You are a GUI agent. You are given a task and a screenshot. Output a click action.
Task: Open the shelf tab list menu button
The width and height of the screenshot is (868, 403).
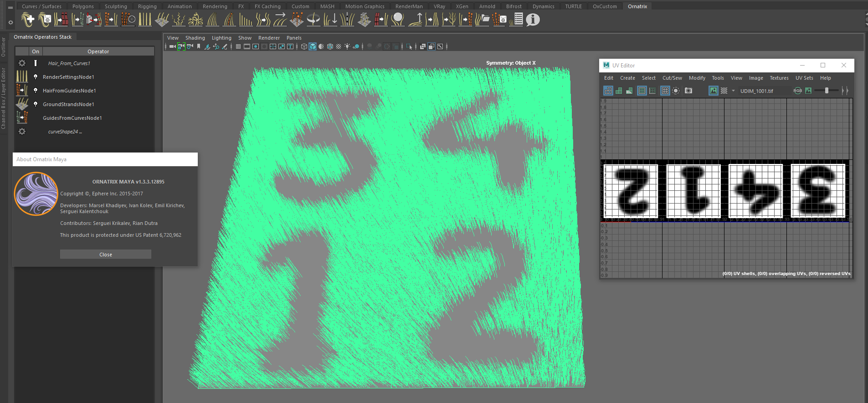point(10,7)
